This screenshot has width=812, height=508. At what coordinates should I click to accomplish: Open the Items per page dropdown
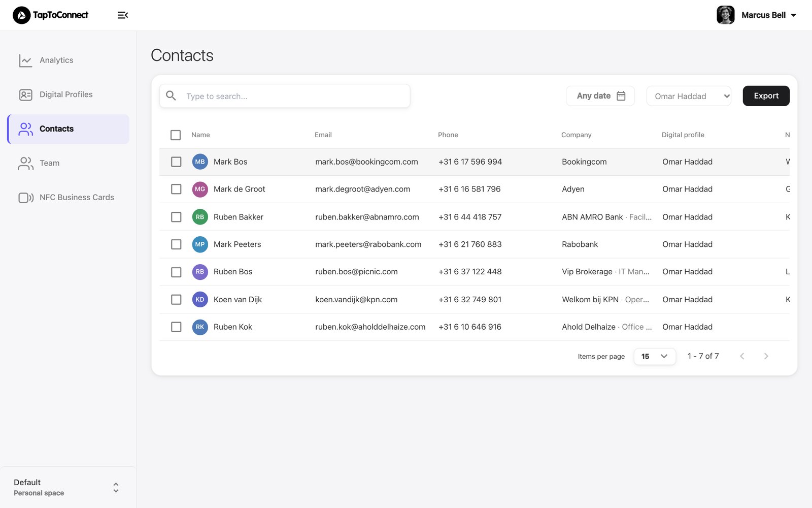655,357
